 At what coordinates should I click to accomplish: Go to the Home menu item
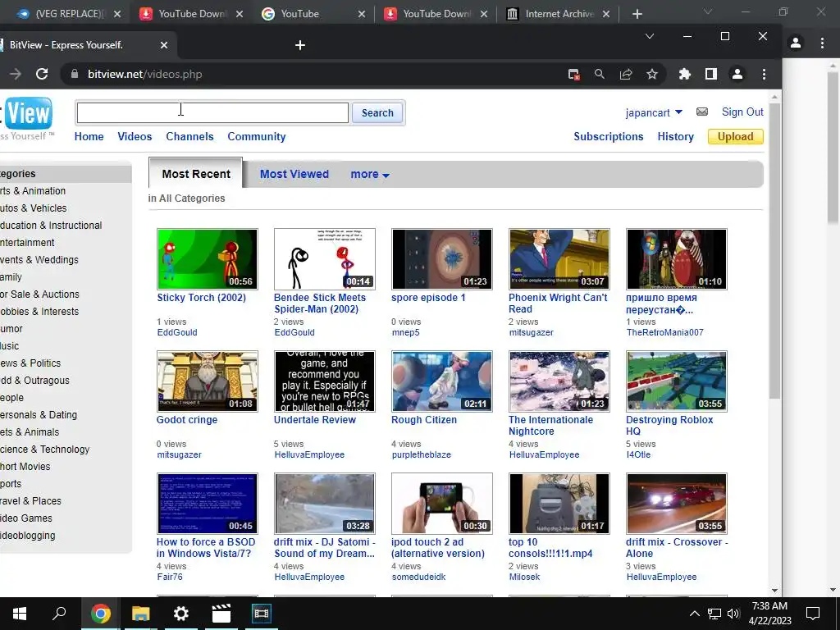click(89, 137)
